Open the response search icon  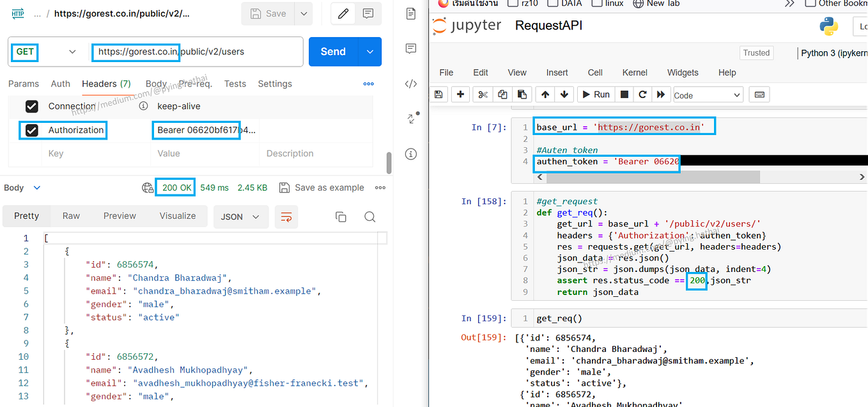click(370, 217)
